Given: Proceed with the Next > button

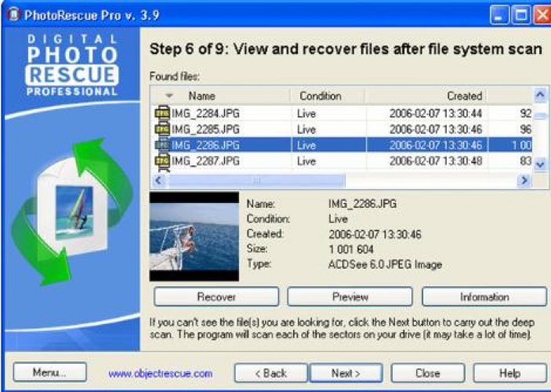Looking at the screenshot, I should 346,373.
